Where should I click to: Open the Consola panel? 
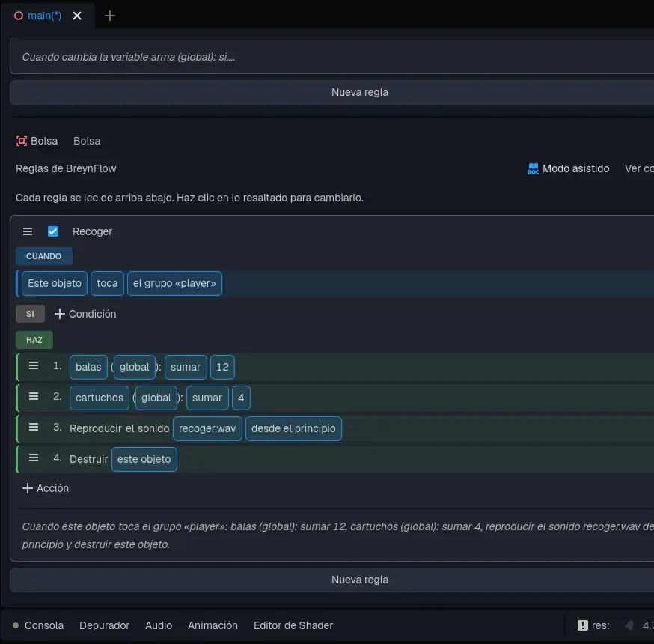click(x=44, y=625)
